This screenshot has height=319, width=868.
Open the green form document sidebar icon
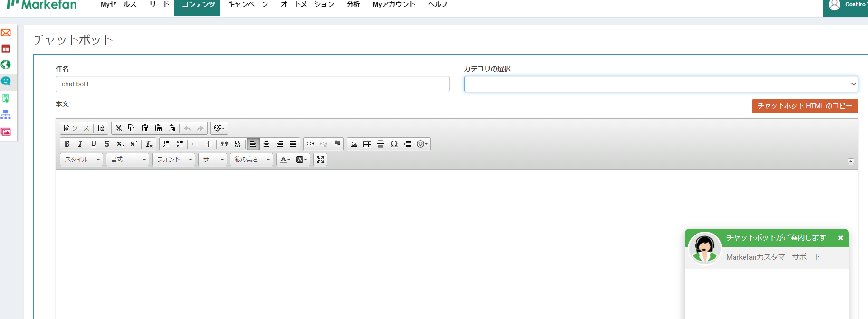(6, 98)
